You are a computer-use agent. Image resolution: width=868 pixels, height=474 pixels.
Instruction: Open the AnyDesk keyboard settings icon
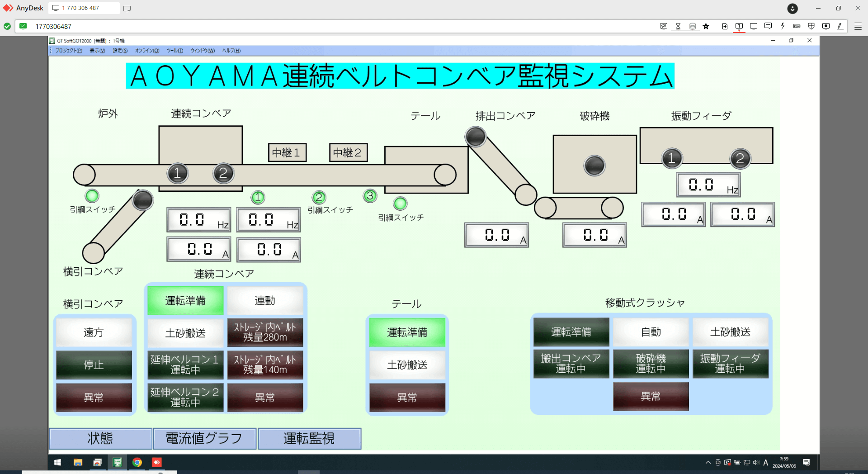[x=797, y=26]
